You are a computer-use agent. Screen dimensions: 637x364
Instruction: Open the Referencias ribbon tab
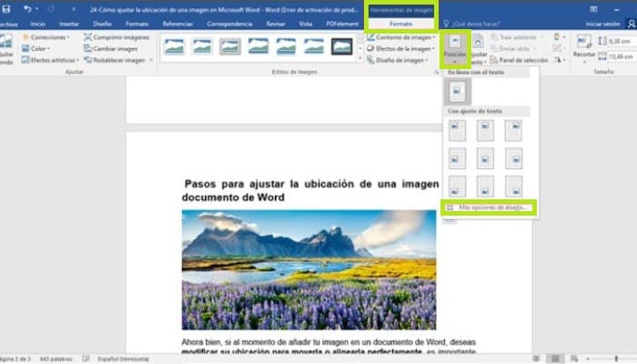(177, 24)
